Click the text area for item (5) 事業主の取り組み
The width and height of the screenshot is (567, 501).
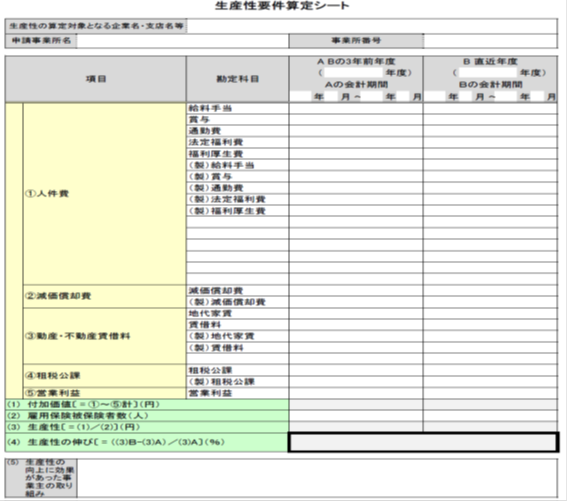pyautogui.click(x=317, y=477)
